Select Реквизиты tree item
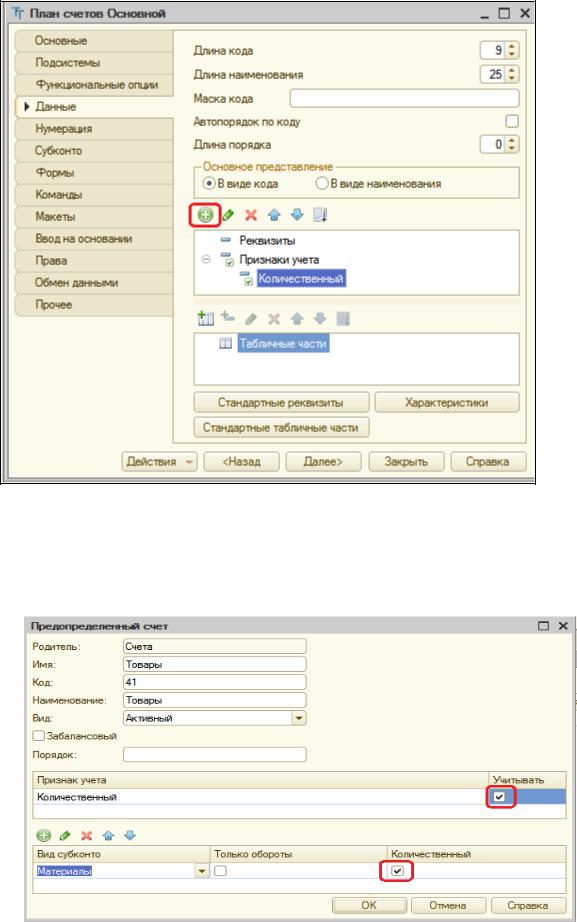The height and width of the screenshot is (922, 577). 267,240
